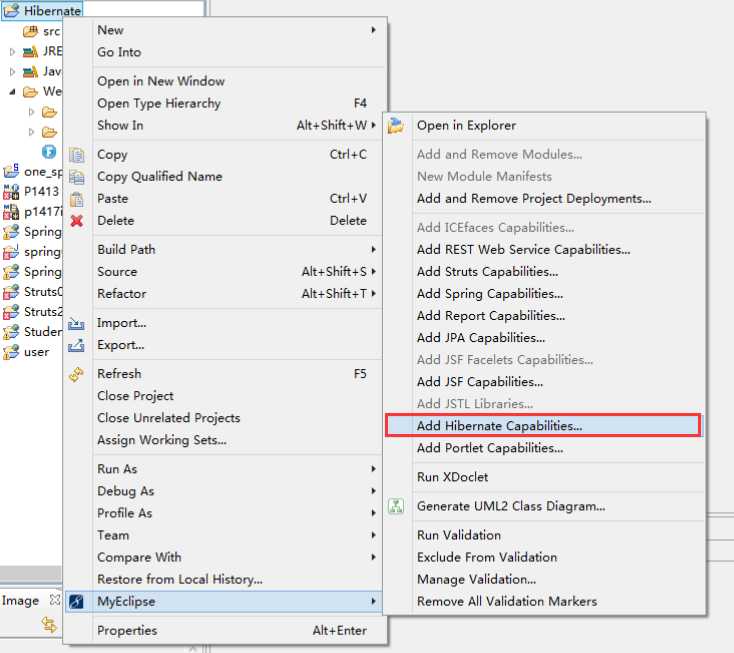Select Run Validation
734x653 pixels.
(544, 535)
